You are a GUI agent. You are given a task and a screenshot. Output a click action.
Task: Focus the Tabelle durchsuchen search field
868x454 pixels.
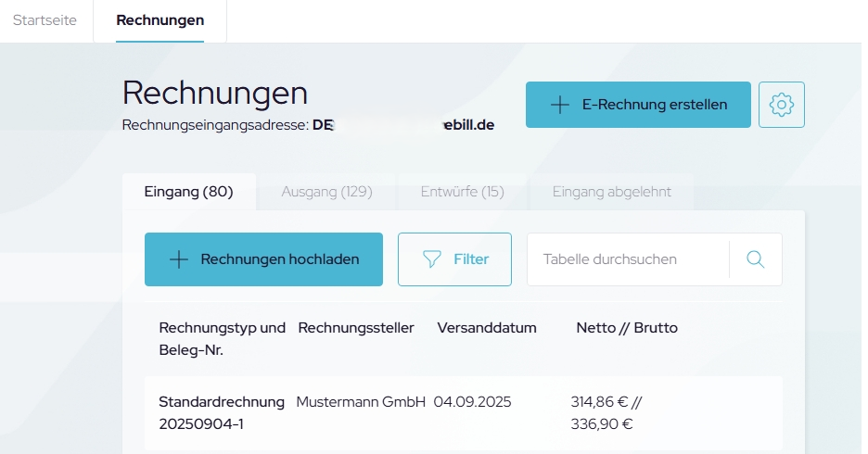pyautogui.click(x=627, y=259)
